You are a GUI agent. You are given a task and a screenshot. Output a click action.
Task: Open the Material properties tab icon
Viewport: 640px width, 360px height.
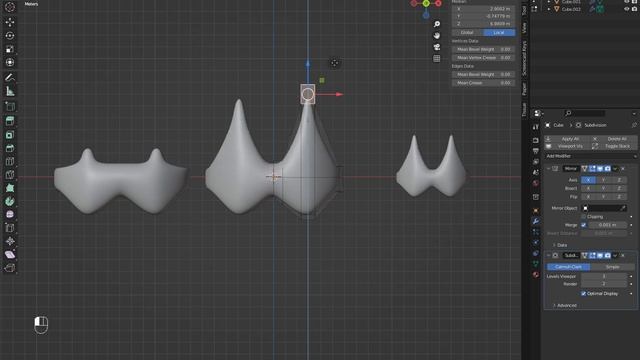(536, 275)
